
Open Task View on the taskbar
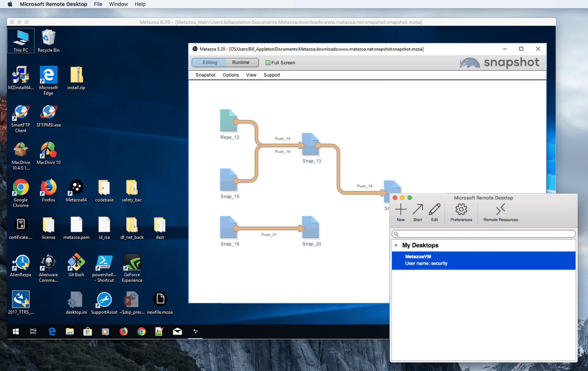coord(33,332)
